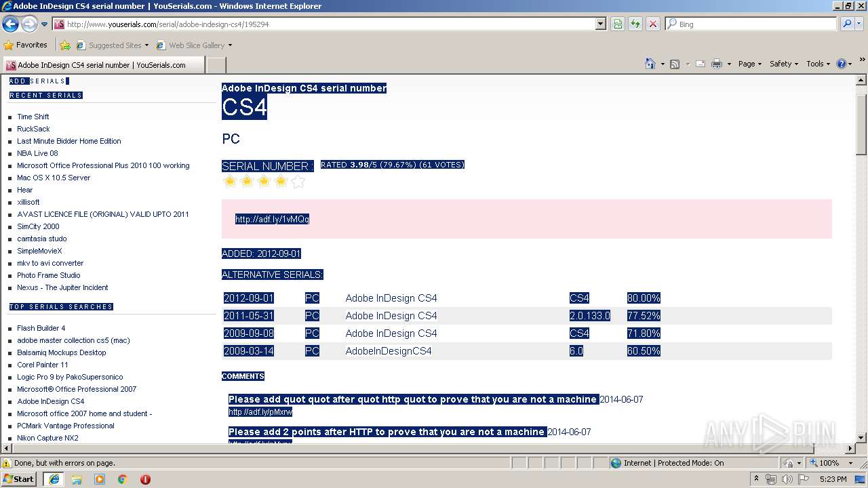Click the page errors warning icon in status bar
868x488 pixels.
pyautogui.click(x=7, y=464)
